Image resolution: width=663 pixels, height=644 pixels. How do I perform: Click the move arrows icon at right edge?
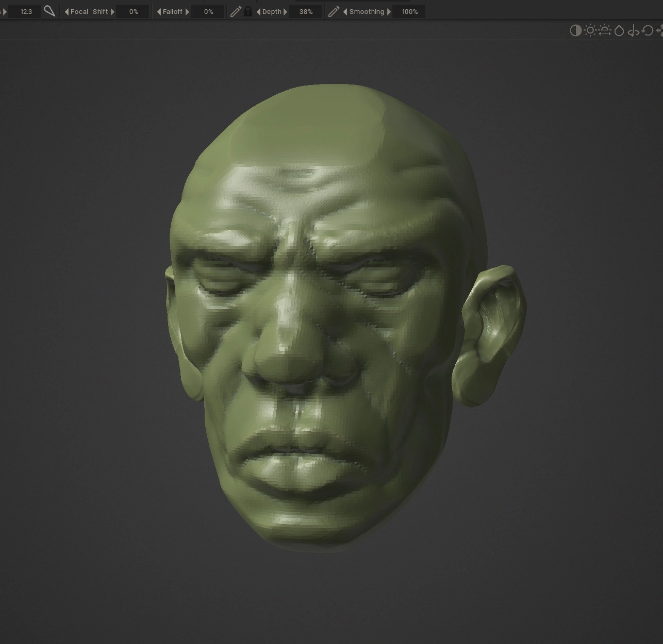point(660,31)
